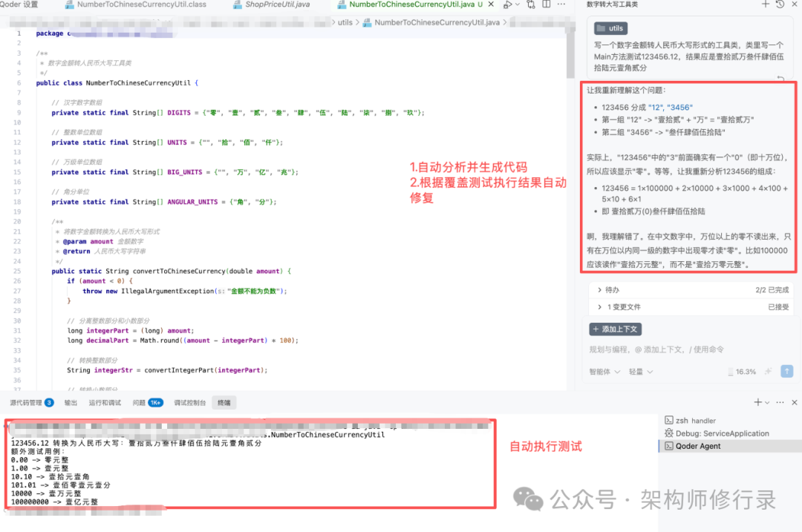Click the utils folder context chip

coord(610,29)
